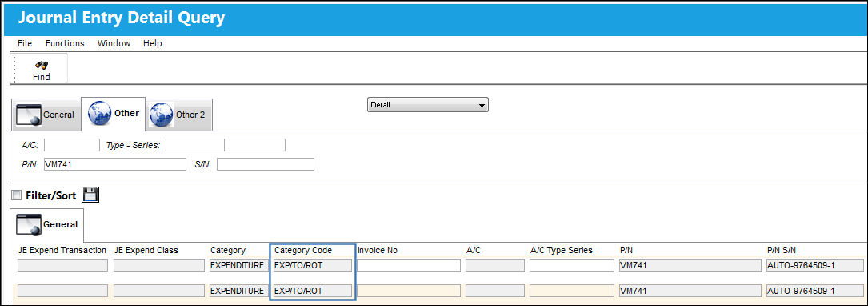This screenshot has height=306, width=868.
Task: Click the Other tab globe icon
Action: pyautogui.click(x=100, y=113)
